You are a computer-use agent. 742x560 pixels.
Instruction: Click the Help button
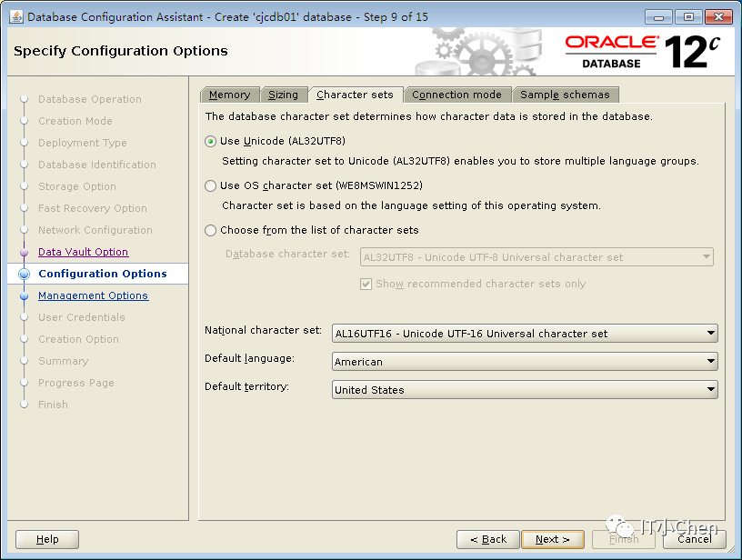(47, 539)
